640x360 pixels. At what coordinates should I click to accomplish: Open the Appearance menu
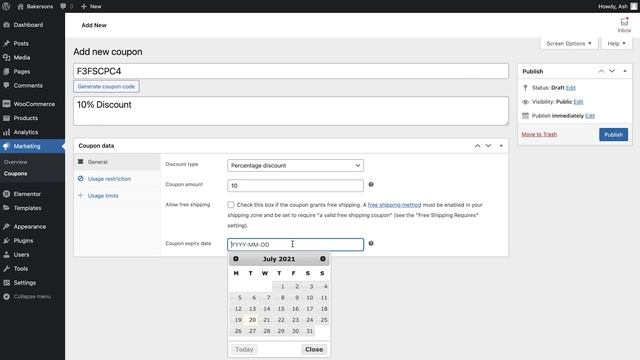pyautogui.click(x=29, y=227)
